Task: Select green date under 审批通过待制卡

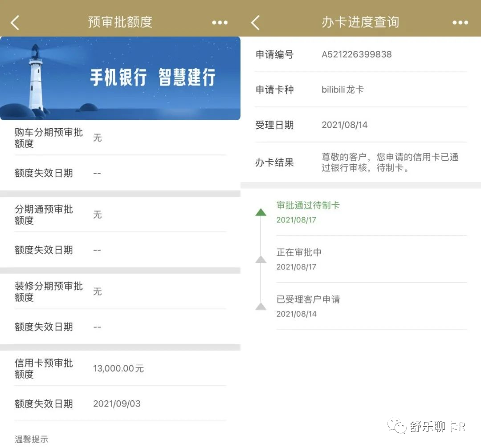Action: click(x=296, y=220)
